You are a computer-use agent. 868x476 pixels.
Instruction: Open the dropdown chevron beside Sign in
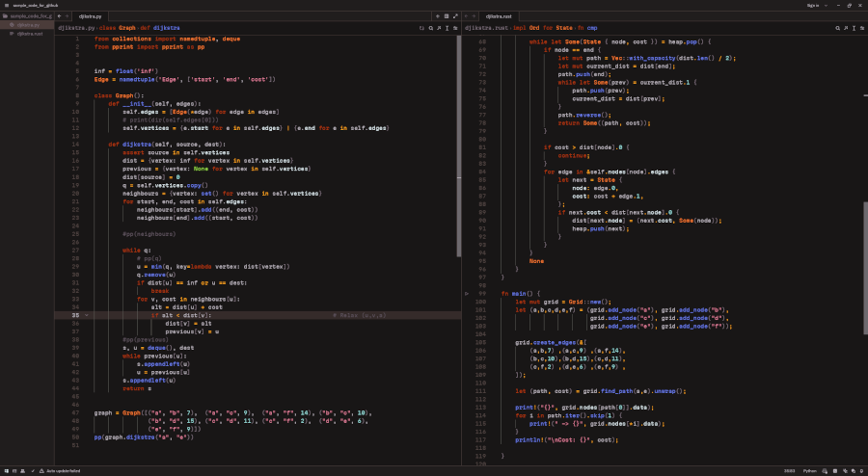coord(826,6)
